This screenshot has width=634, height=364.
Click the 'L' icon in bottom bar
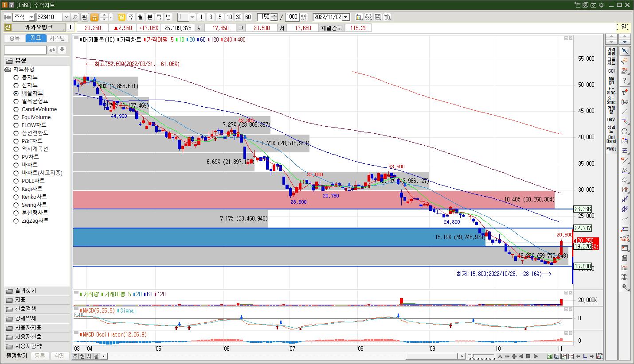click(585, 356)
